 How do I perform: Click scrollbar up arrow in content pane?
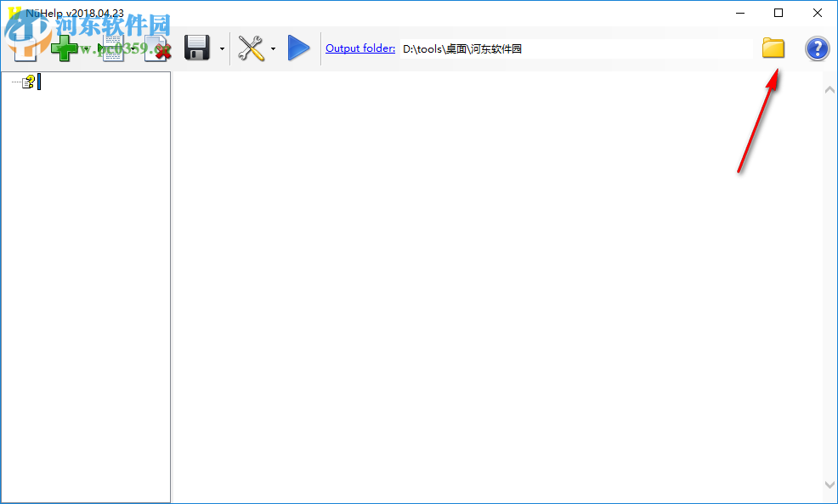pos(830,90)
